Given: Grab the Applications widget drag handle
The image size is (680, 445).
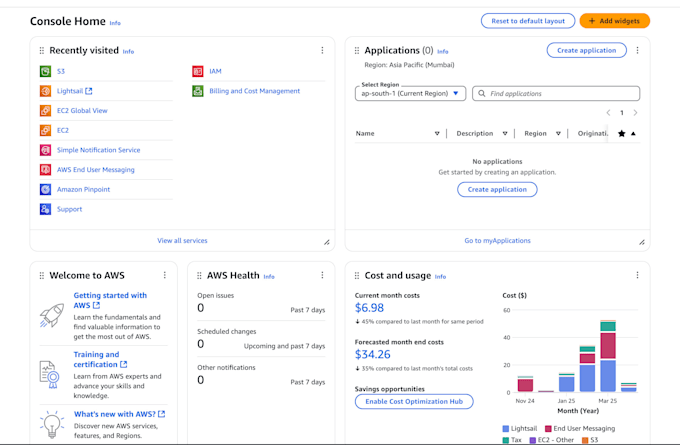Looking at the screenshot, I should coord(356,51).
